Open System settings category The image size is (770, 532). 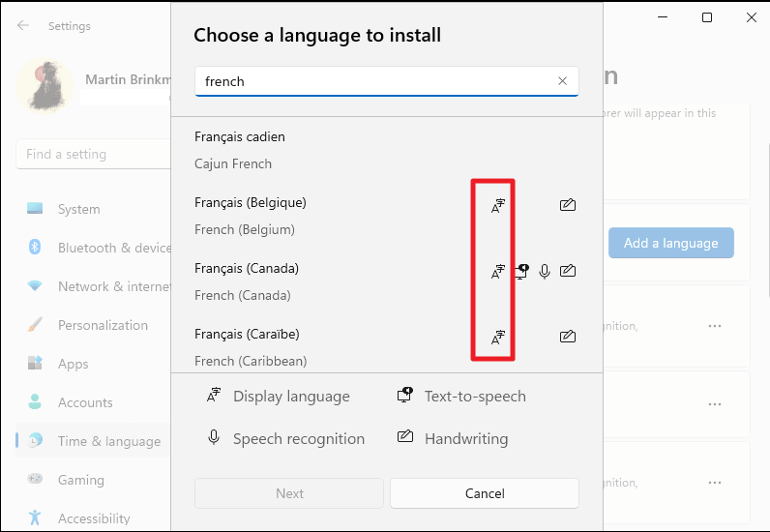click(x=93, y=209)
